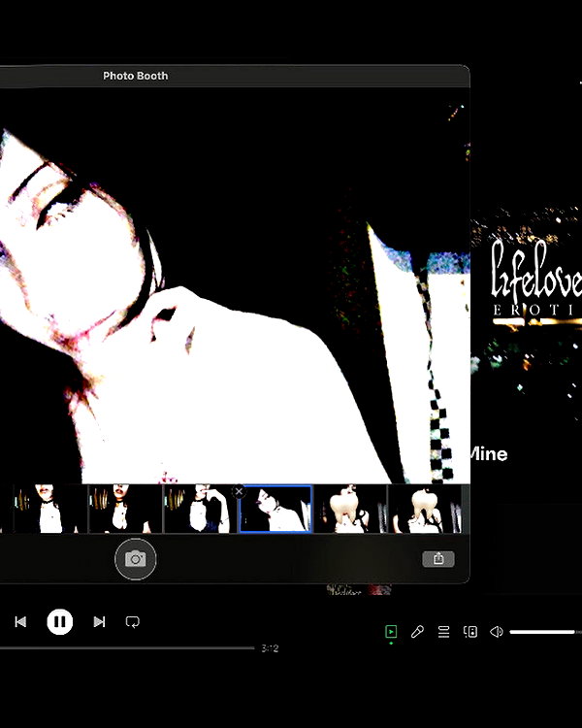Show lyrics with the microphone icon
The width and height of the screenshot is (582, 728).
pos(417,632)
